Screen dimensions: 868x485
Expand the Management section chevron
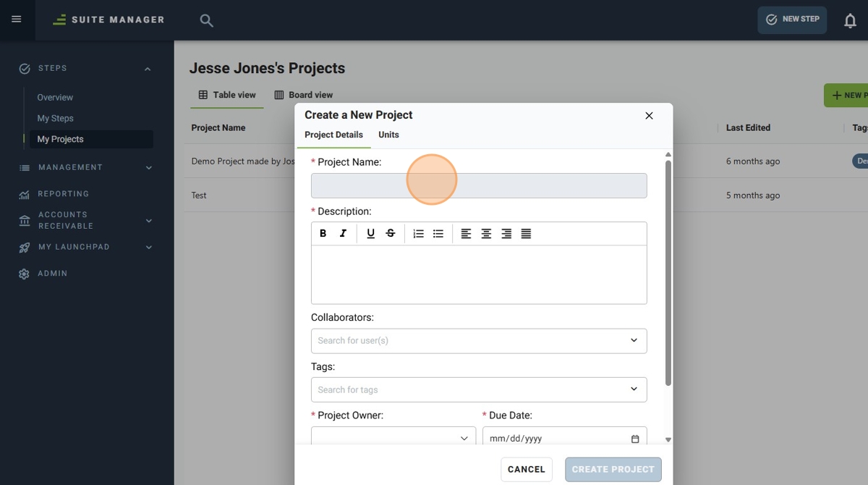[149, 168]
